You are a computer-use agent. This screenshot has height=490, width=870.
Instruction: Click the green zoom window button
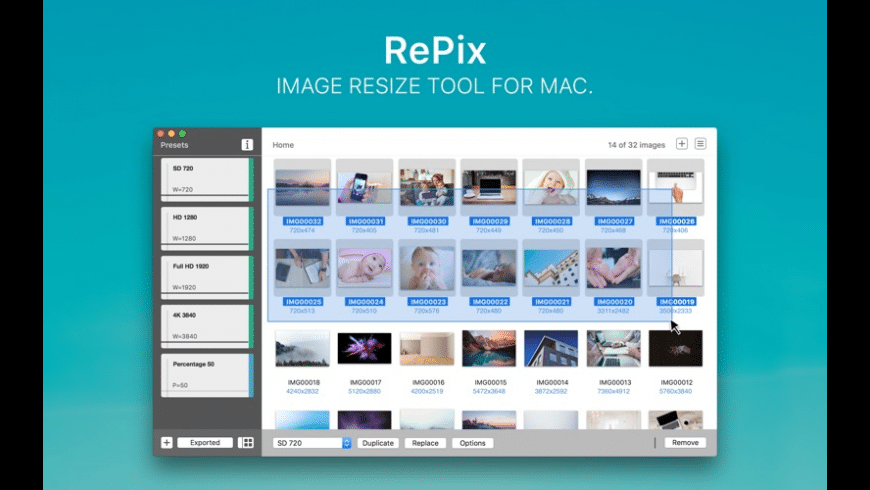tap(182, 134)
